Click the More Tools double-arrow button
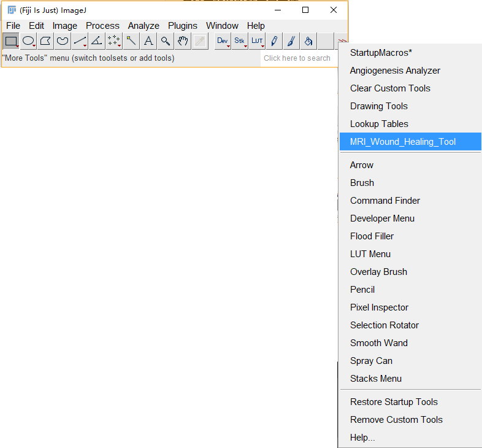The width and height of the screenshot is (482, 448). (342, 41)
